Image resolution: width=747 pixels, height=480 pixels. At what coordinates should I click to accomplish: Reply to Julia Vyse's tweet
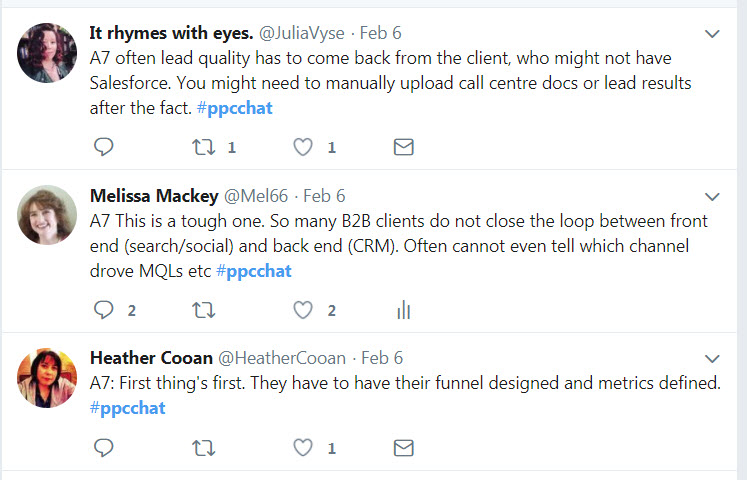103,147
